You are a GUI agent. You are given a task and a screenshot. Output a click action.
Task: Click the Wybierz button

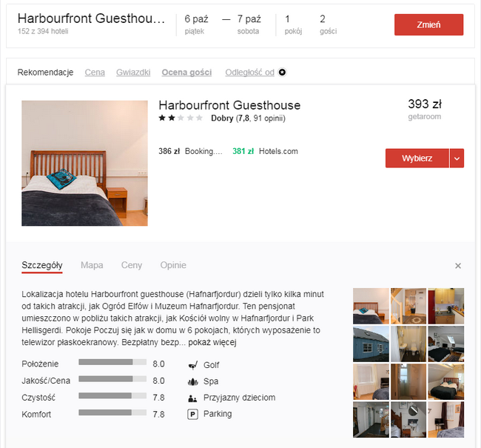(417, 158)
